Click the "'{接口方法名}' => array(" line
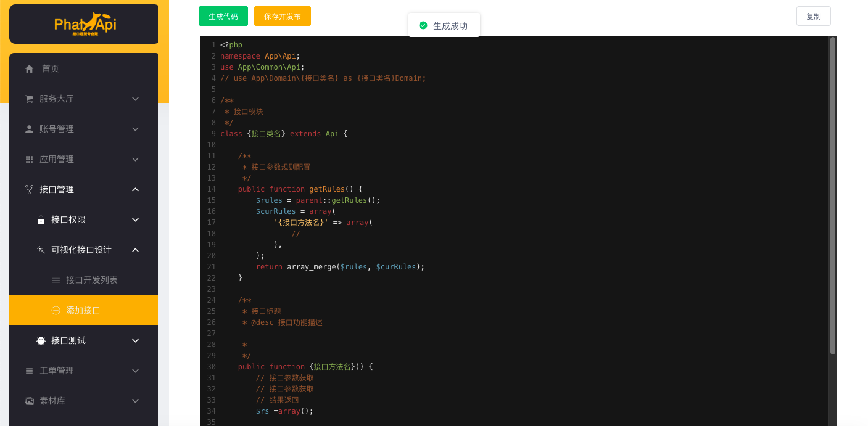868x426 pixels. coord(323,223)
